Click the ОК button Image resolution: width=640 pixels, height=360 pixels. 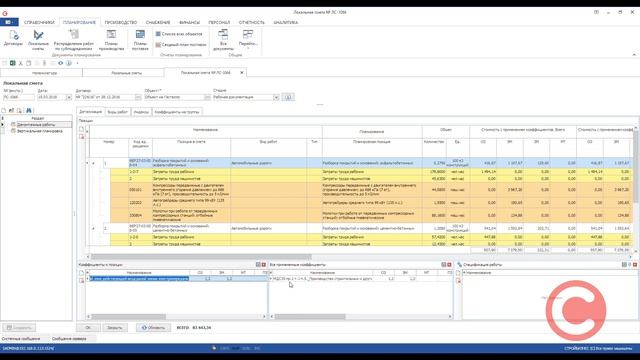(88, 328)
